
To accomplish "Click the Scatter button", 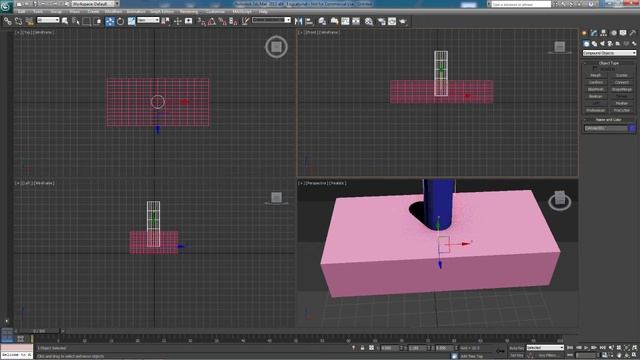I will (x=622, y=76).
